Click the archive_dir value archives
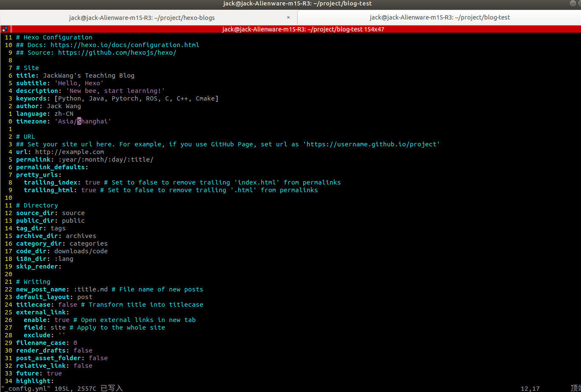 click(81, 236)
